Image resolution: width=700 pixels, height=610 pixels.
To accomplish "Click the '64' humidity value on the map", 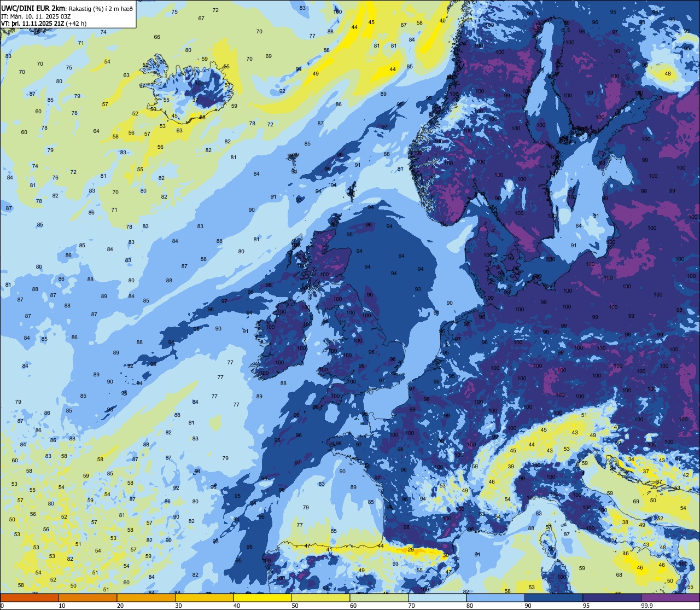I will pos(96,131).
